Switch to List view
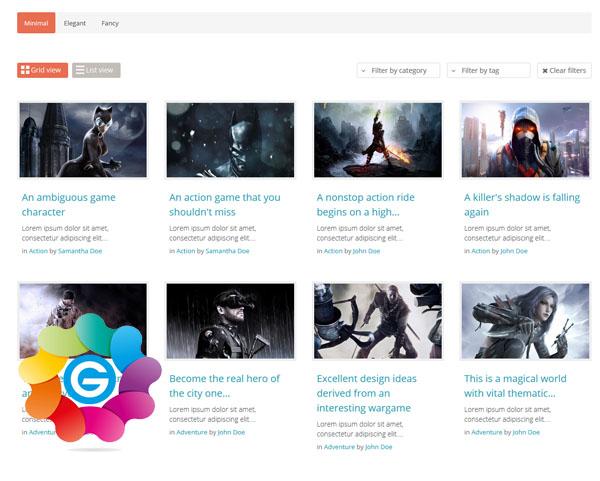Image resolution: width=600 pixels, height=481 pixels. [x=96, y=70]
